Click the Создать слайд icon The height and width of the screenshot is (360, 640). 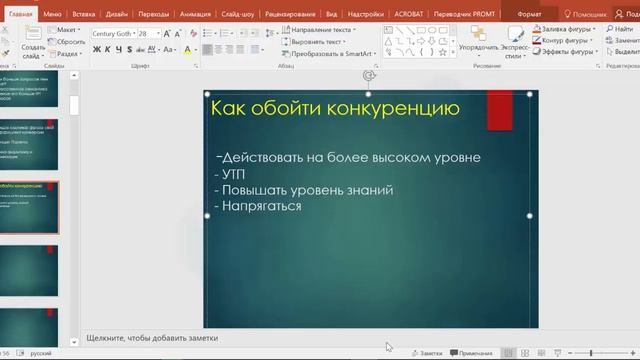[33, 34]
